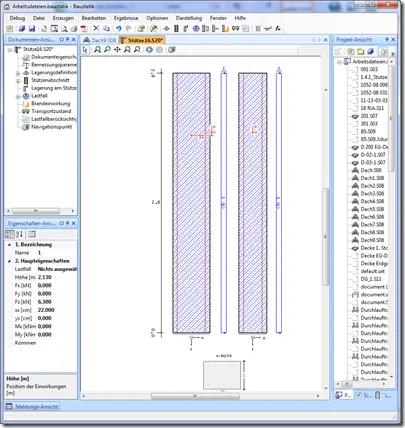This screenshot has height=428, width=405.
Task: Expand the Stützenabschnitt tree node
Action: click(x=18, y=81)
